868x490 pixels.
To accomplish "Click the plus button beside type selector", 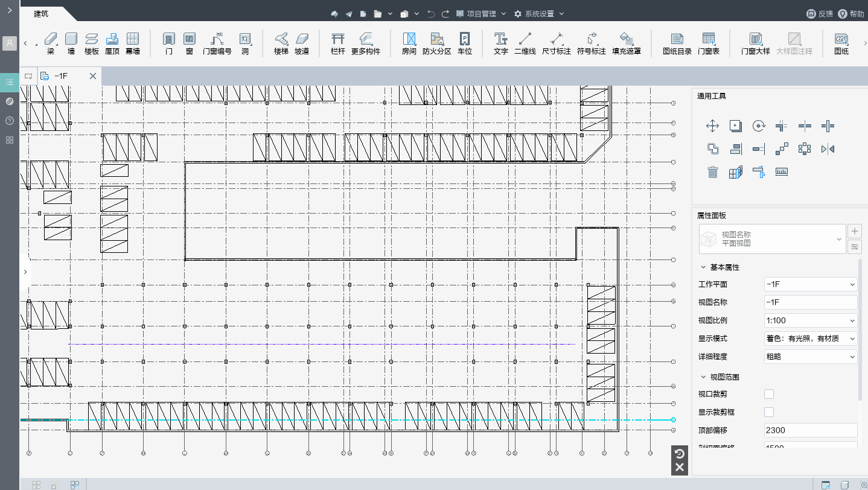I will point(854,231).
